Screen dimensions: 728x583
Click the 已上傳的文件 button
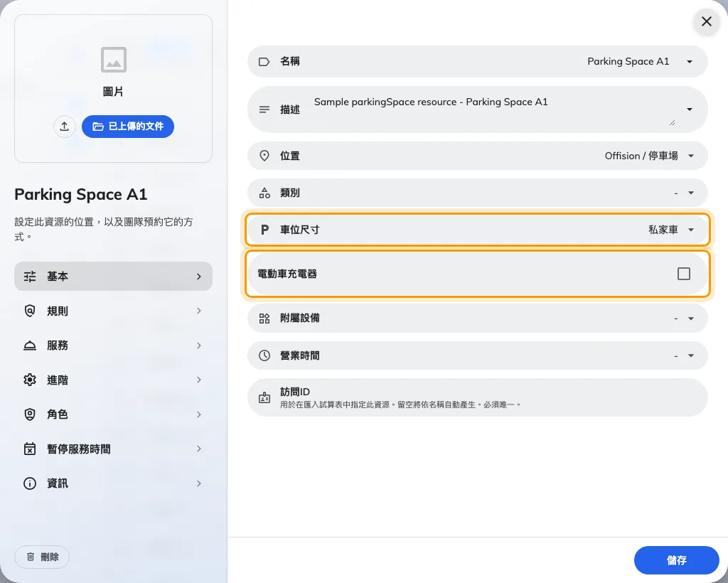[x=128, y=127]
